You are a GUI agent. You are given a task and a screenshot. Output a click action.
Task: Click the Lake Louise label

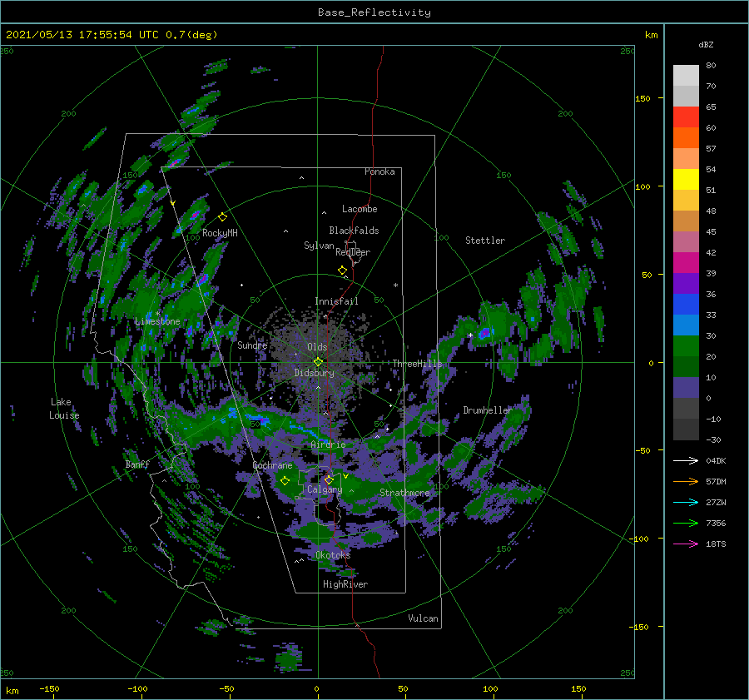click(x=64, y=409)
